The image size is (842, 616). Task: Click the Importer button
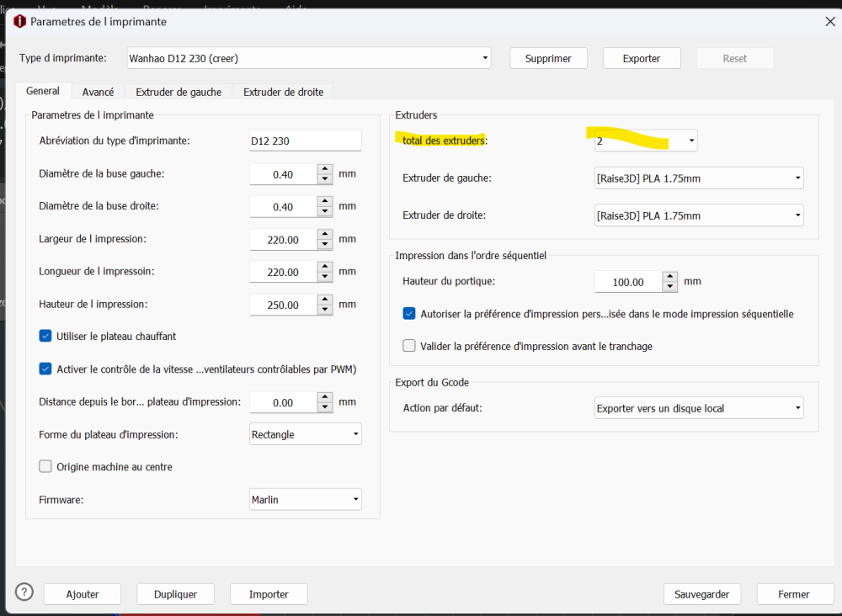(x=269, y=594)
